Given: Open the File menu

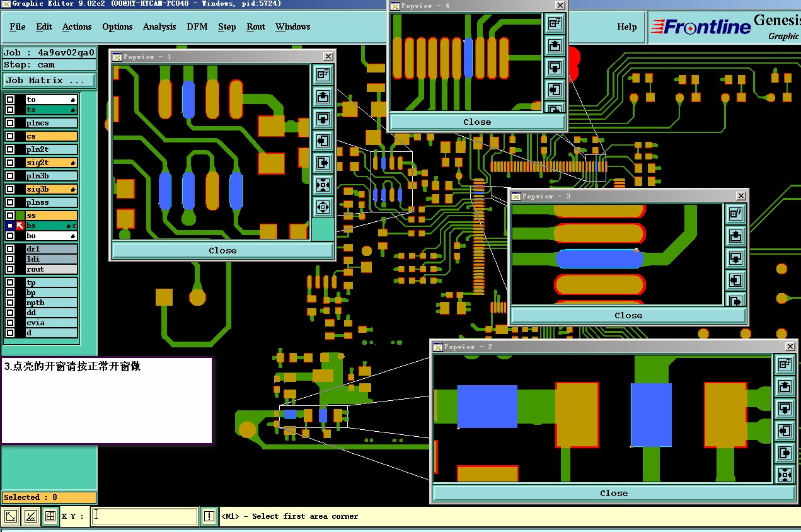Looking at the screenshot, I should [18, 26].
